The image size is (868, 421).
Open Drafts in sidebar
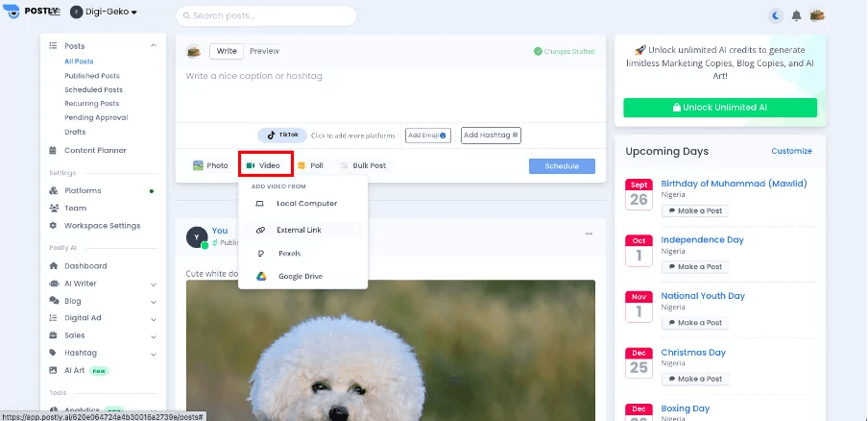75,132
